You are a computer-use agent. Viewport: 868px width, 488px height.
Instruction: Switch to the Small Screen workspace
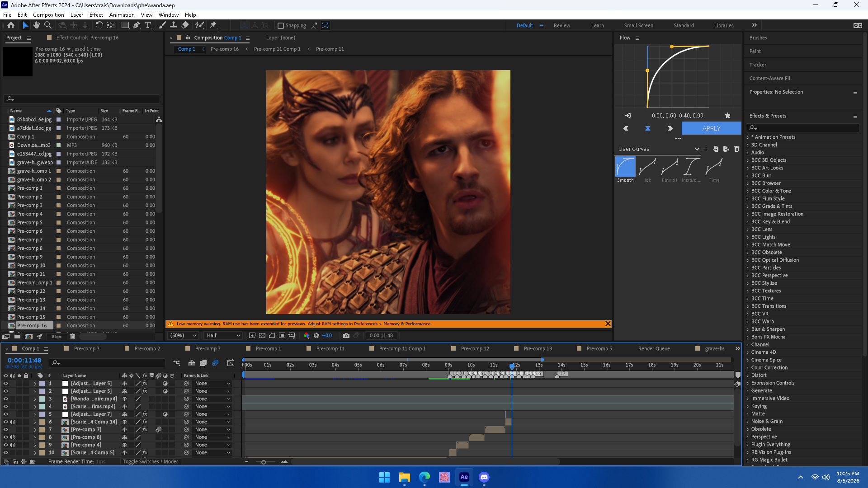coord(638,25)
